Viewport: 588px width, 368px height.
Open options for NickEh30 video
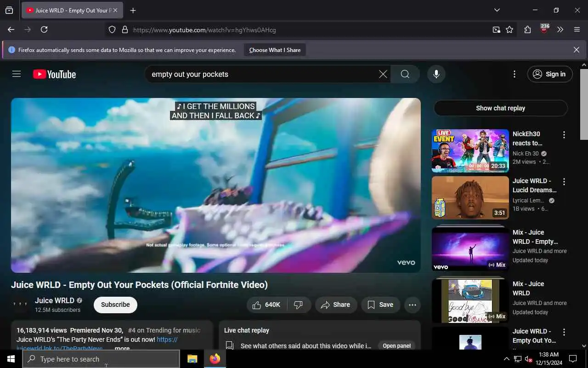564,135
